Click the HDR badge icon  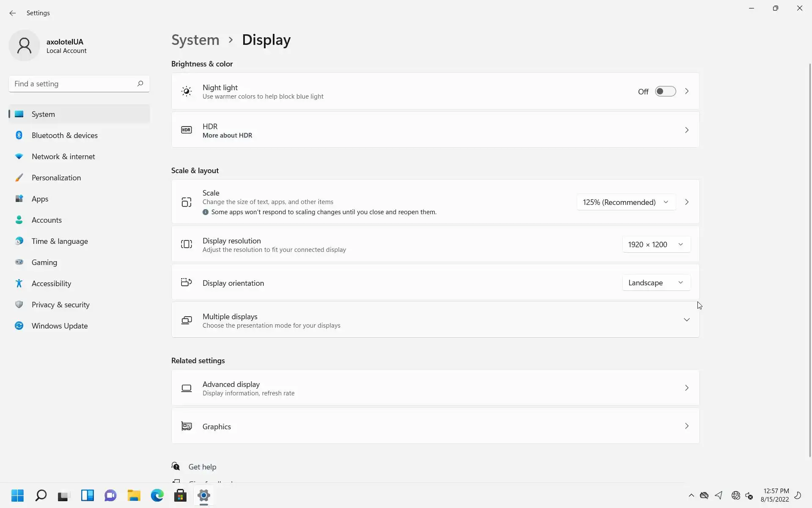coord(187,130)
